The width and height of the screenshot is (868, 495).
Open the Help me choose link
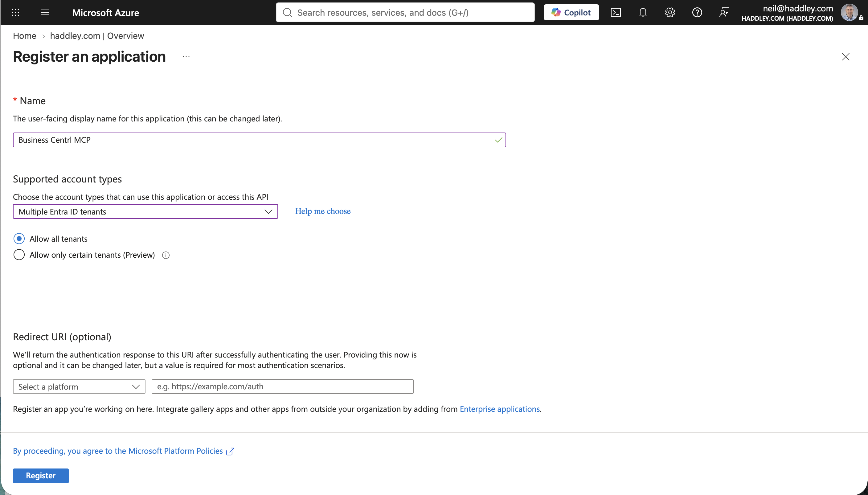pyautogui.click(x=323, y=211)
